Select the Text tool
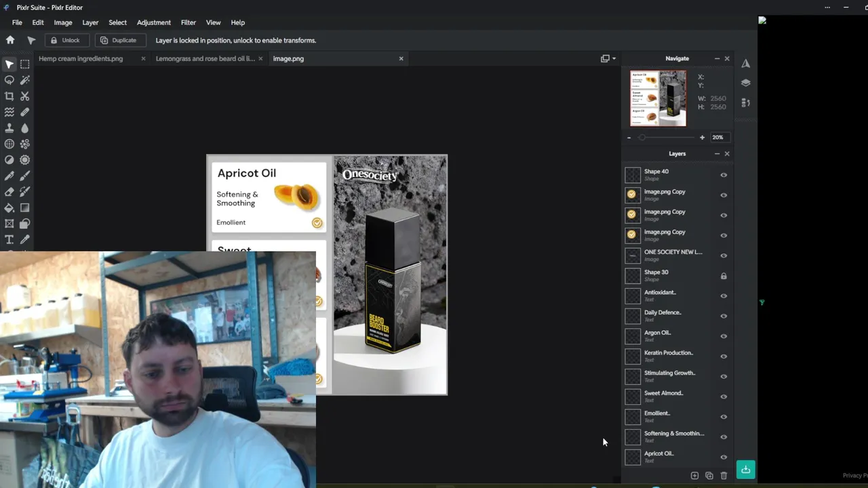868x488 pixels. pyautogui.click(x=9, y=240)
